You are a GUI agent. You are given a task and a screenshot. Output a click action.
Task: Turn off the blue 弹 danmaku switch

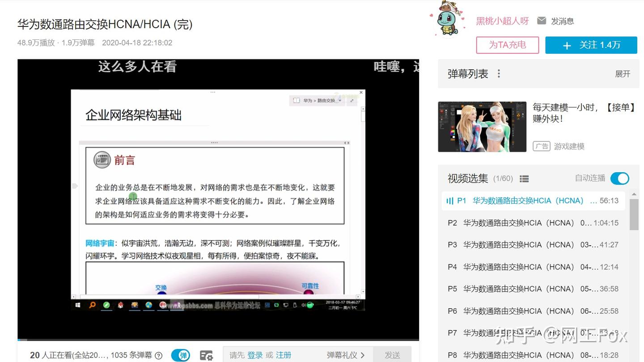point(181,355)
